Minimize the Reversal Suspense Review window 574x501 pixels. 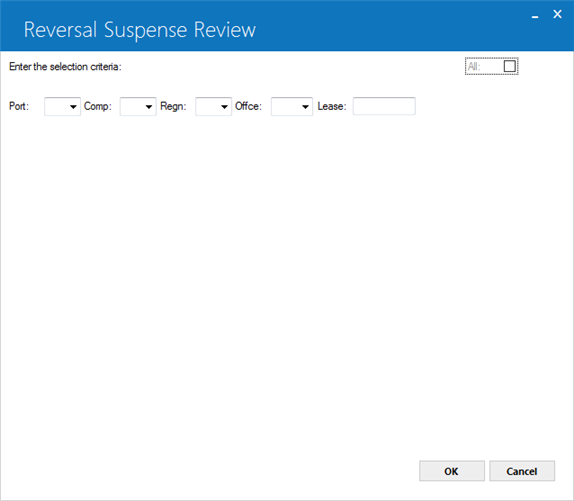click(535, 16)
